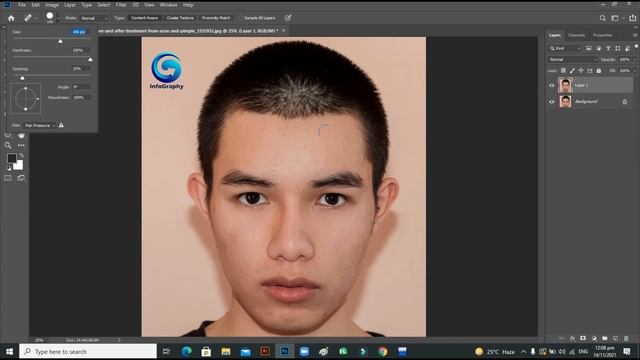Click the Roundness value field

[81, 98]
